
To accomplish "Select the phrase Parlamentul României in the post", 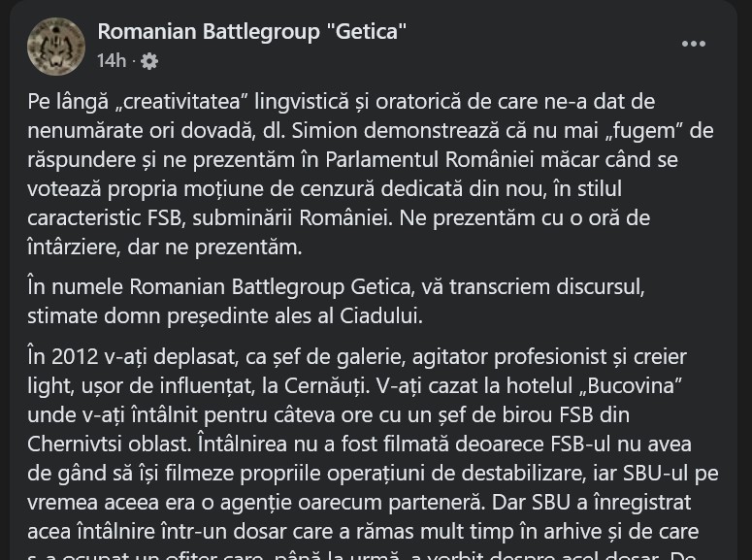I will (x=429, y=160).
